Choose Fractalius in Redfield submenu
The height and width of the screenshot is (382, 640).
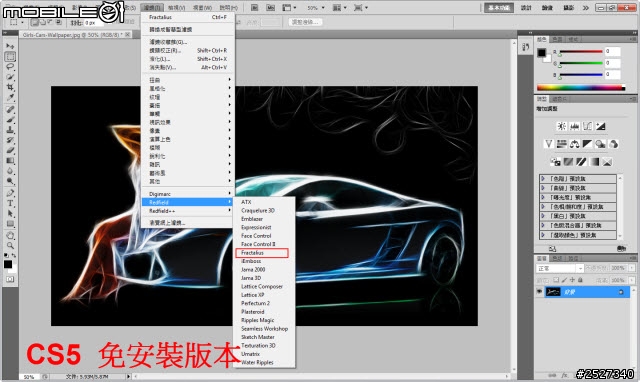[x=262, y=253]
